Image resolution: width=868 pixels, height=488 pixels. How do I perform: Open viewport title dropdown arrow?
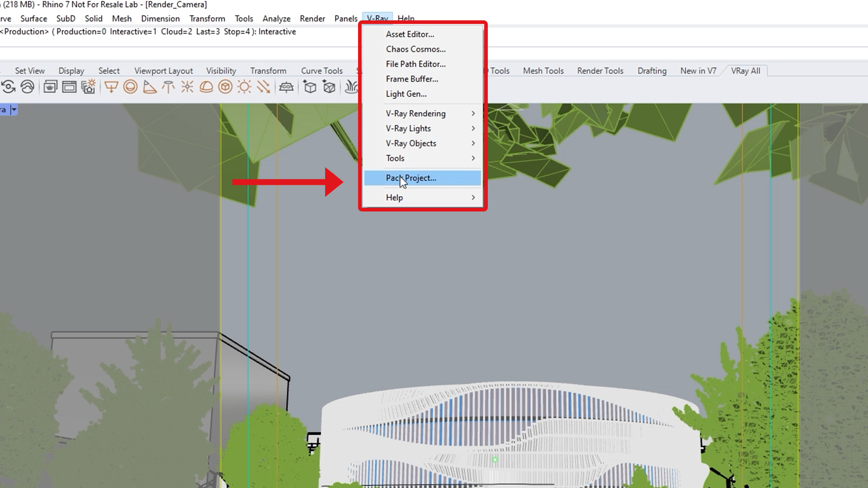click(x=14, y=110)
